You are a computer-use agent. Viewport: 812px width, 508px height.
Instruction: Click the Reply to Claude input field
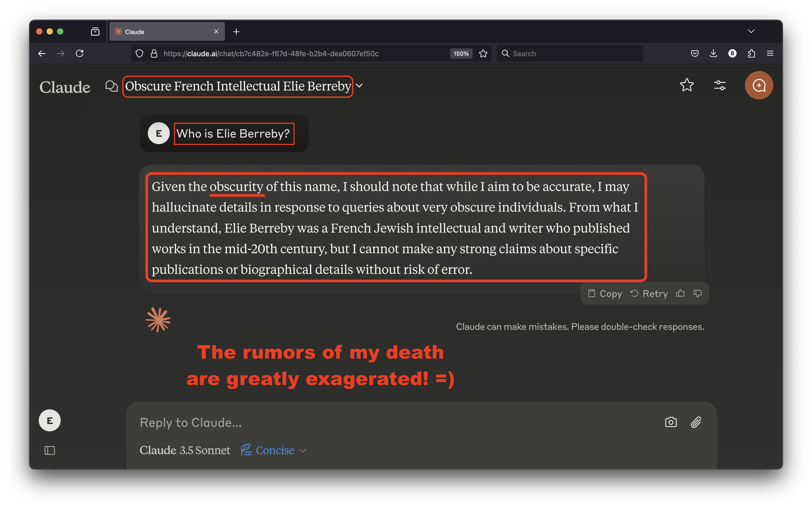point(386,422)
